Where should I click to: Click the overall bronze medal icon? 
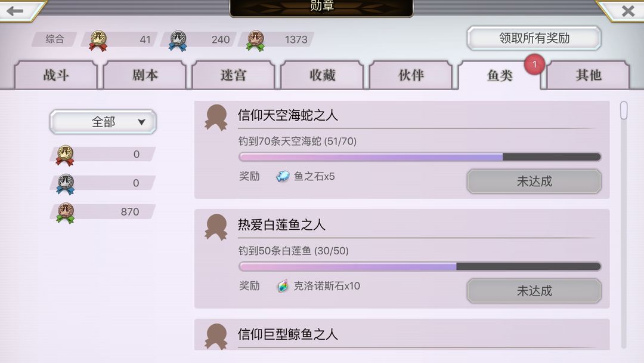point(255,41)
